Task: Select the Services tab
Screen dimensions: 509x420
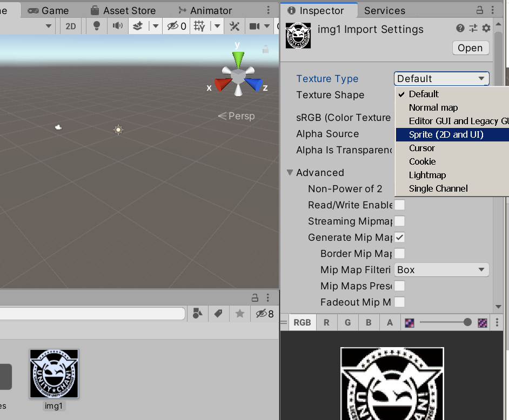Action: click(385, 10)
